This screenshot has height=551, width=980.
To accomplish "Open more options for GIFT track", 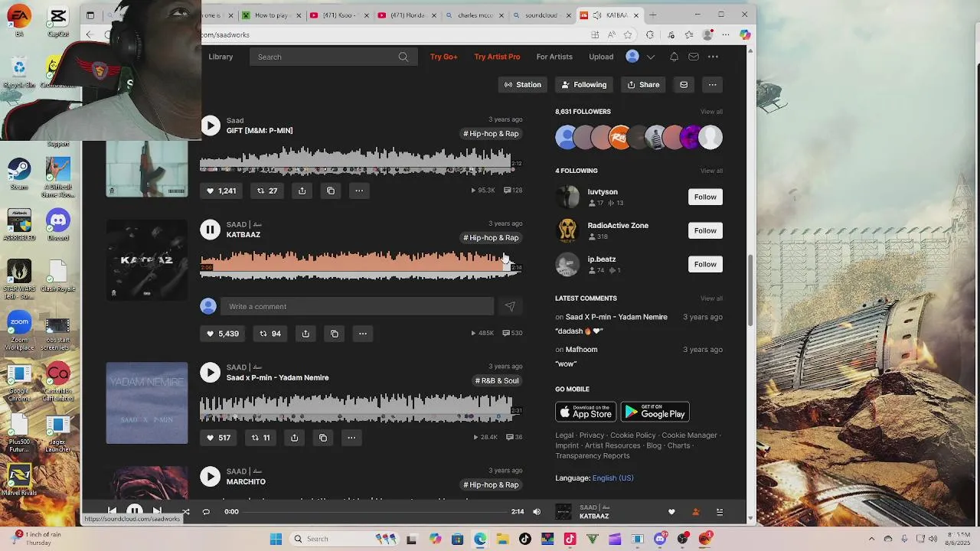I will coord(359,191).
